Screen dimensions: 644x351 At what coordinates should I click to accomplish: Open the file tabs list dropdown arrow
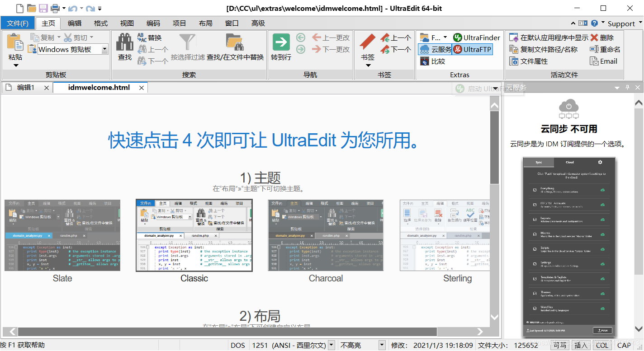496,88
